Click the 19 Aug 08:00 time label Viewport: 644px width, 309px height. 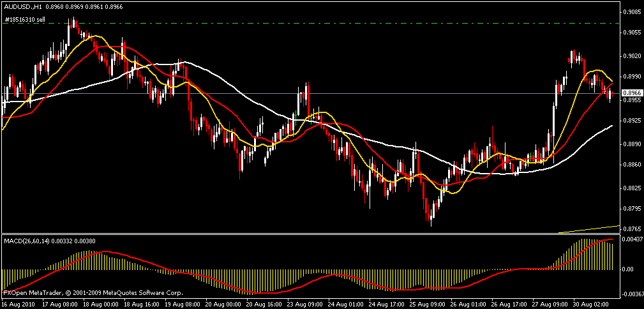pyautogui.click(x=181, y=305)
